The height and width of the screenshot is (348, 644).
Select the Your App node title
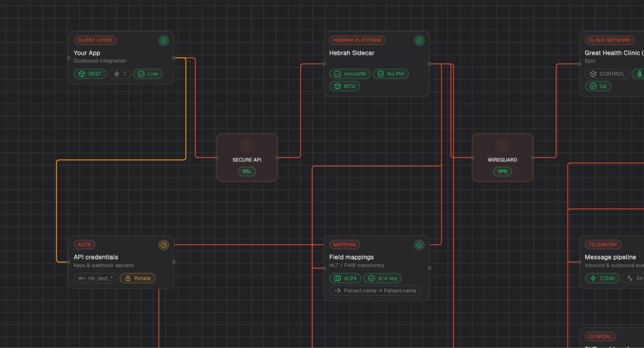(87, 53)
